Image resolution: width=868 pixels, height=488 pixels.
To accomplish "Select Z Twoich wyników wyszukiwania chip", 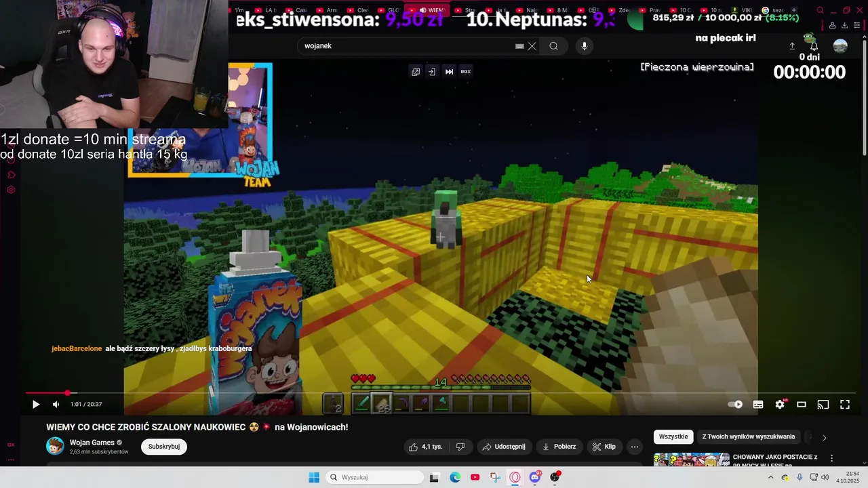I will 749,437.
